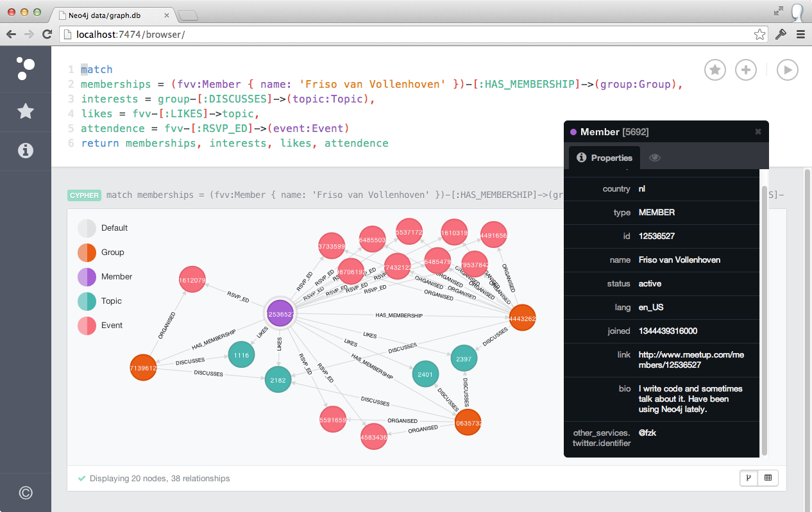The image size is (812, 512).
Task: Select the orange Group node 7139612
Action: (143, 367)
